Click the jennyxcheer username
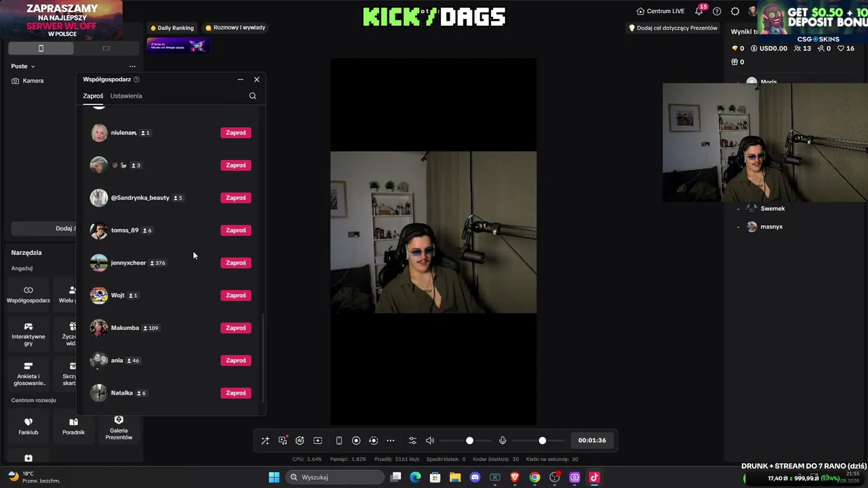 click(128, 263)
